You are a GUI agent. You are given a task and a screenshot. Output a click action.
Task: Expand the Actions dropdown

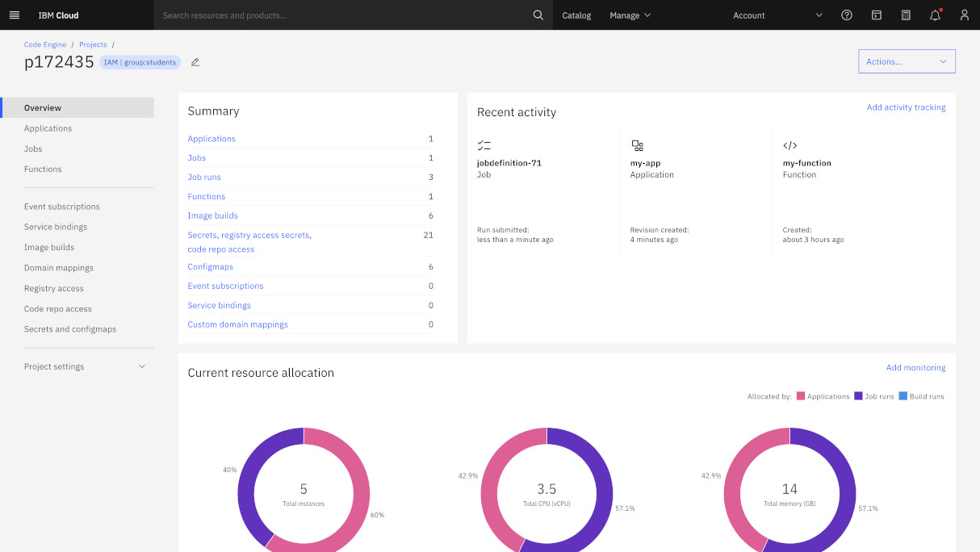(x=907, y=61)
